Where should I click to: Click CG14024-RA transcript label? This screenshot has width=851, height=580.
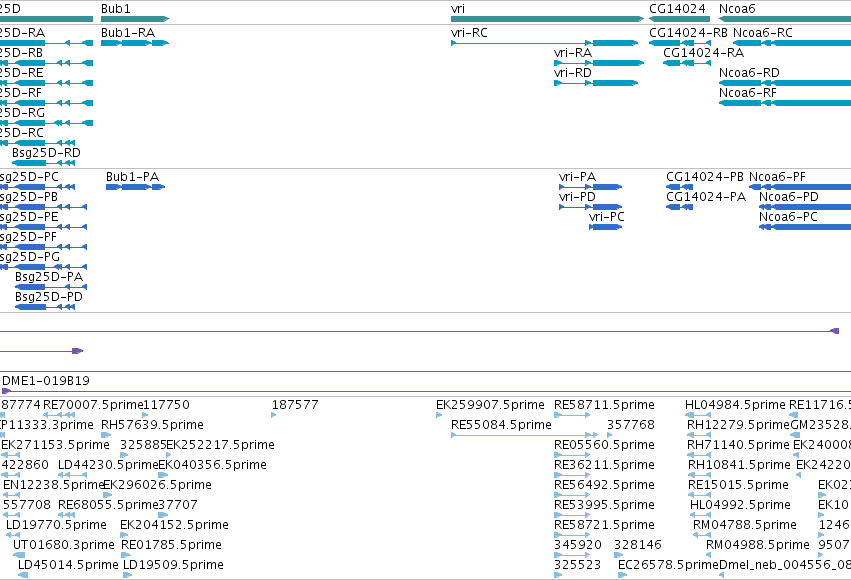703,53
